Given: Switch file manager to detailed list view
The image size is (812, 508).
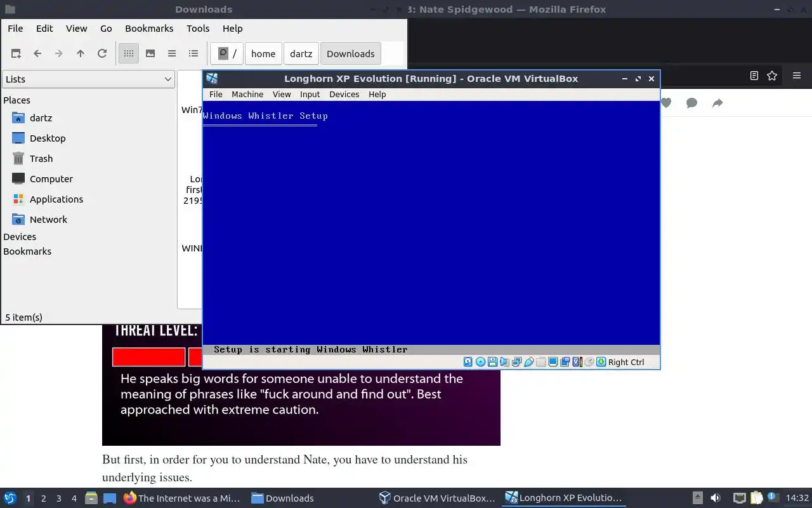Looking at the screenshot, I should tap(193, 54).
